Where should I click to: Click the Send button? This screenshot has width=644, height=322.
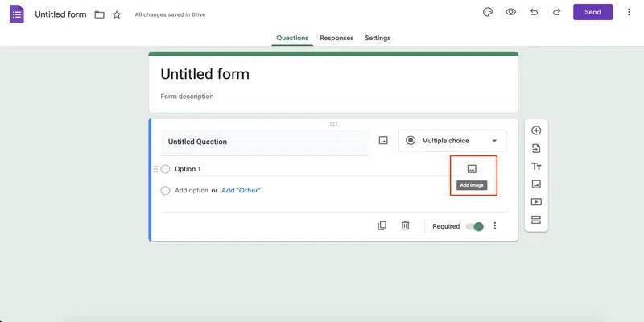point(592,12)
